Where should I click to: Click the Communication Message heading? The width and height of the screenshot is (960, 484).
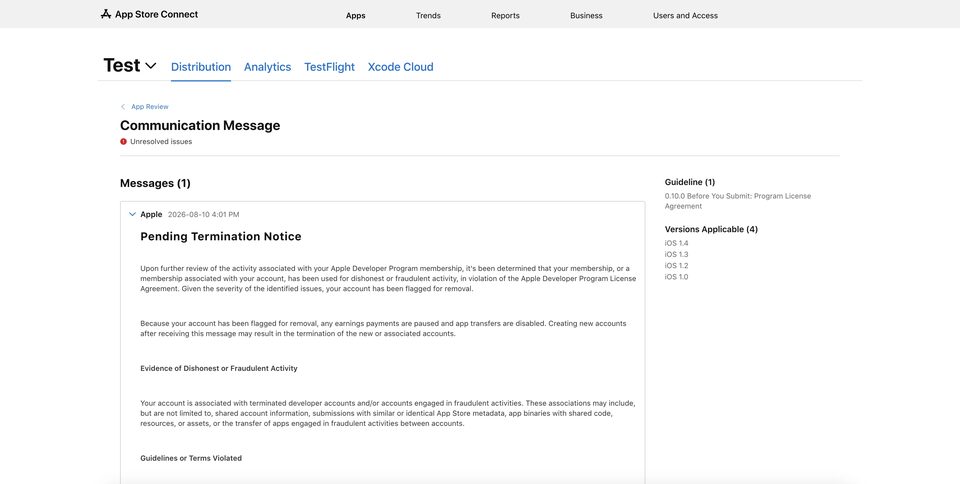point(200,125)
